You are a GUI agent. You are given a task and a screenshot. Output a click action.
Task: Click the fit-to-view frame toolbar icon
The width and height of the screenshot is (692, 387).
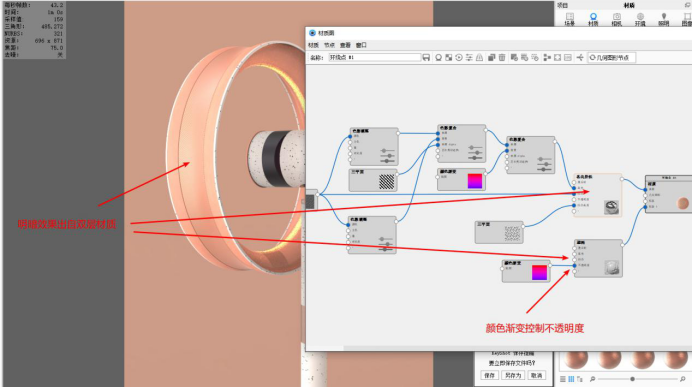[557, 57]
